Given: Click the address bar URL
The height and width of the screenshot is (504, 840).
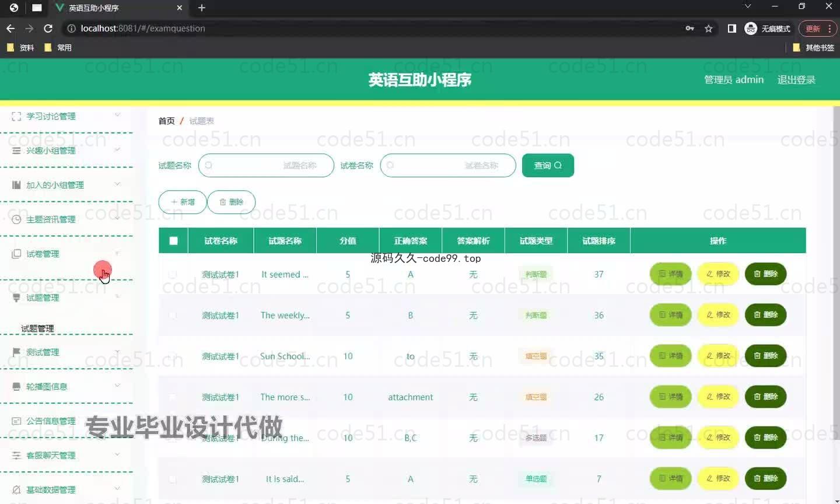Looking at the screenshot, I should pyautogui.click(x=143, y=28).
